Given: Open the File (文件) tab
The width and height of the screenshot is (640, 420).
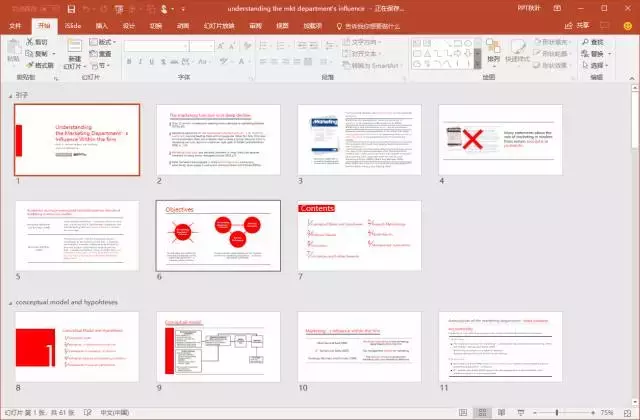Looking at the screenshot, I should click(15, 26).
